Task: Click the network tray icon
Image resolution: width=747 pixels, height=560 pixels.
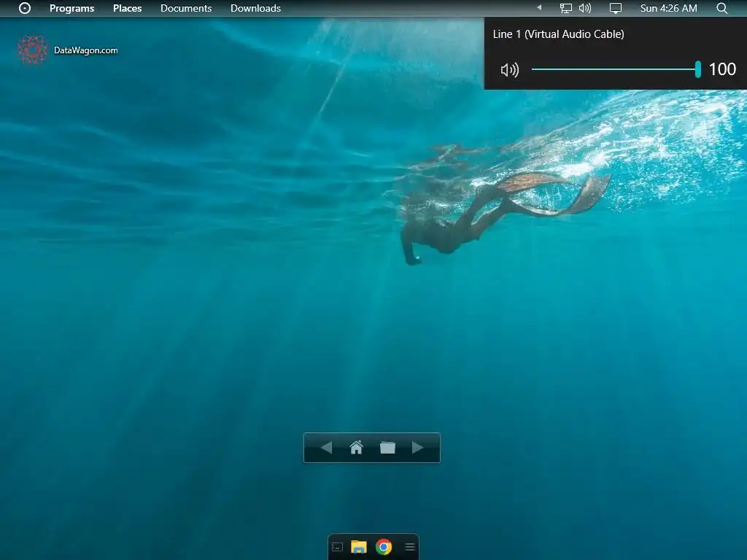Action: click(565, 8)
